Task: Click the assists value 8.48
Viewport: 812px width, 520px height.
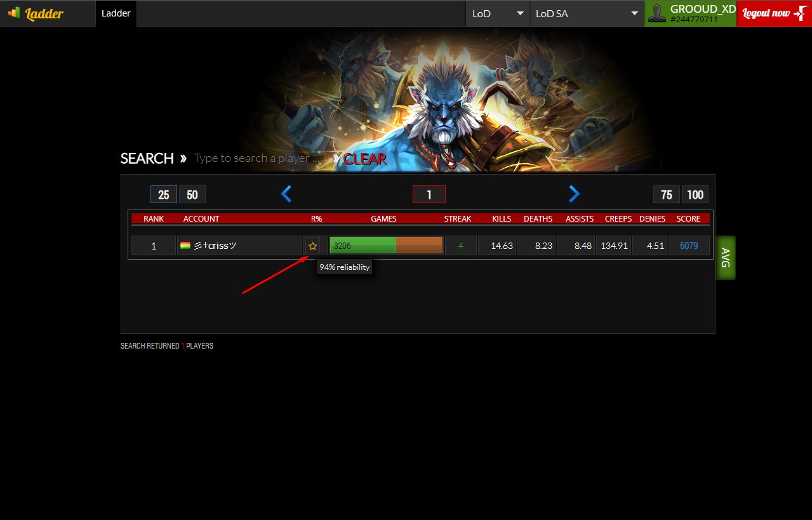Action: click(575, 245)
